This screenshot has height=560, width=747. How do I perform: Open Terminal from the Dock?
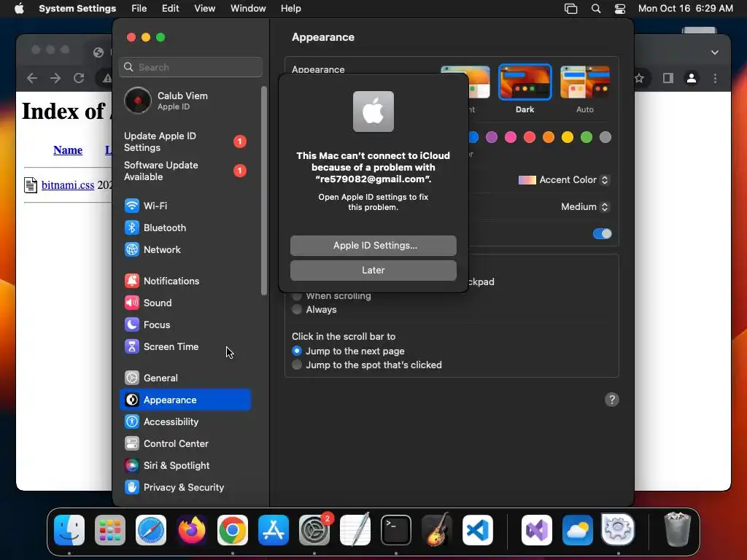[396, 530]
